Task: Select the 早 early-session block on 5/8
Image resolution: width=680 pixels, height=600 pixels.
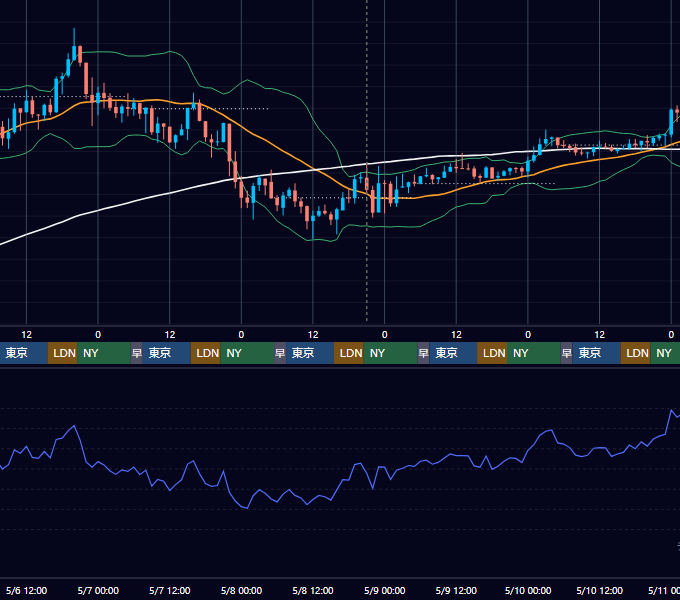Action: [x=280, y=353]
